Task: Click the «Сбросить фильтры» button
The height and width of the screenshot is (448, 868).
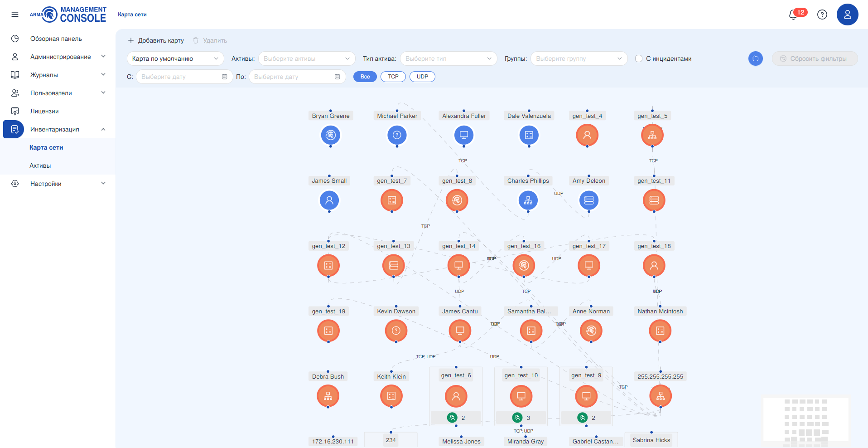Action: [x=814, y=58]
